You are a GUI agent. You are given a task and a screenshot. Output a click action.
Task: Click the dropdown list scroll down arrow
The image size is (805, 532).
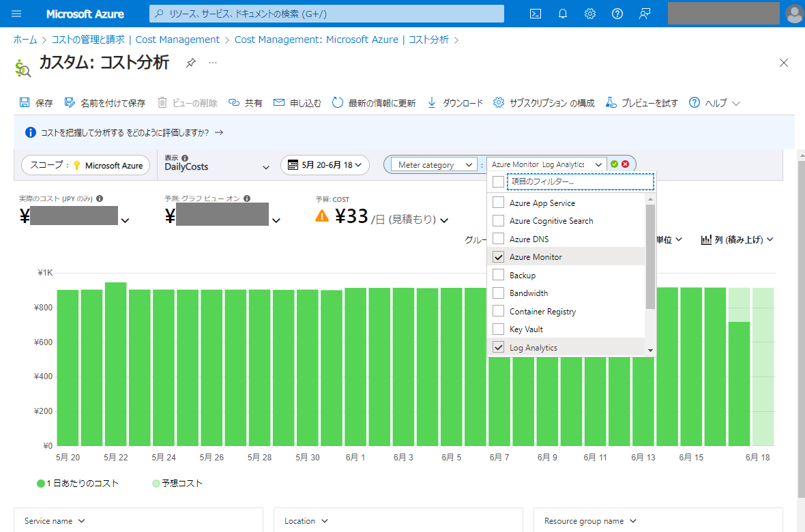650,350
